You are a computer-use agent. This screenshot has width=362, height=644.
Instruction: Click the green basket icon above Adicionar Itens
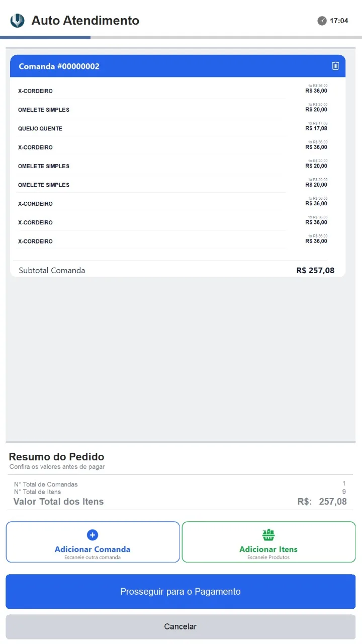coord(268,535)
